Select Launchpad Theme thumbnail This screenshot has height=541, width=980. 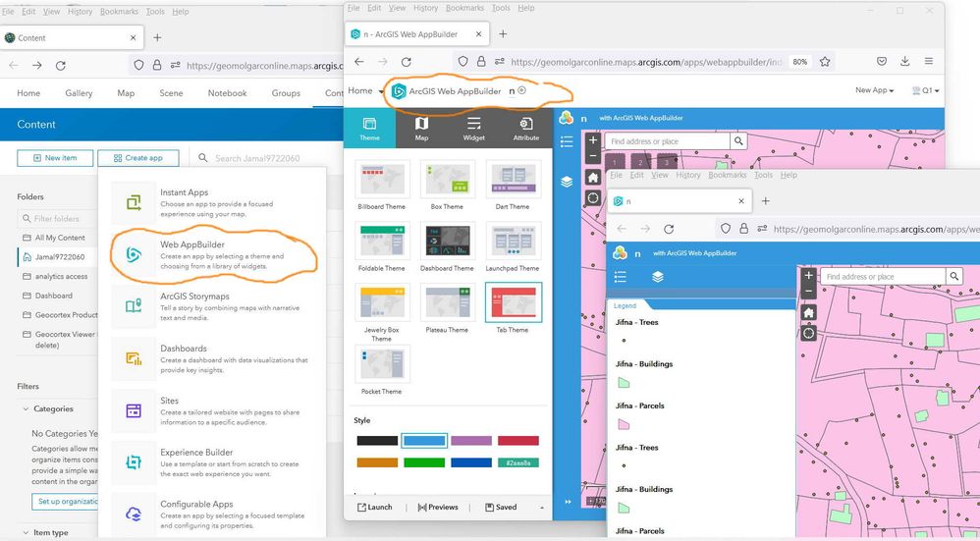click(x=513, y=241)
